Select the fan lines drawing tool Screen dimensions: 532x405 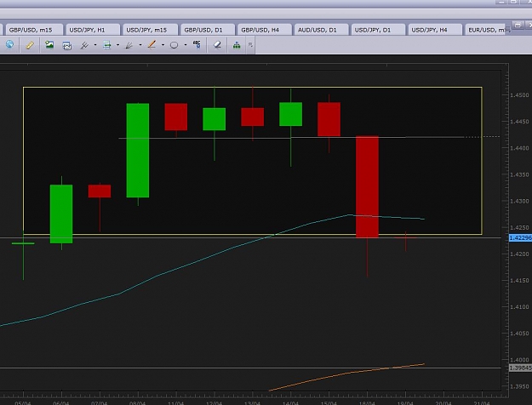(129, 45)
